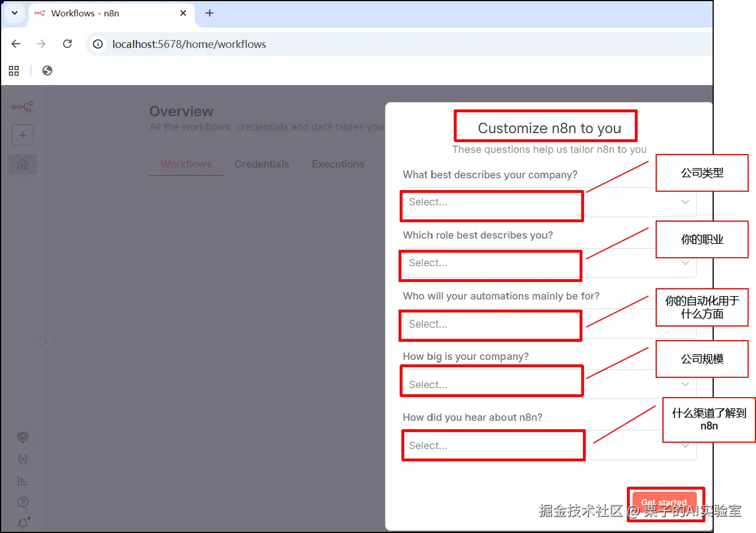Click 'Who will your automations mainly be for?' label
This screenshot has height=533, width=756.
click(501, 296)
